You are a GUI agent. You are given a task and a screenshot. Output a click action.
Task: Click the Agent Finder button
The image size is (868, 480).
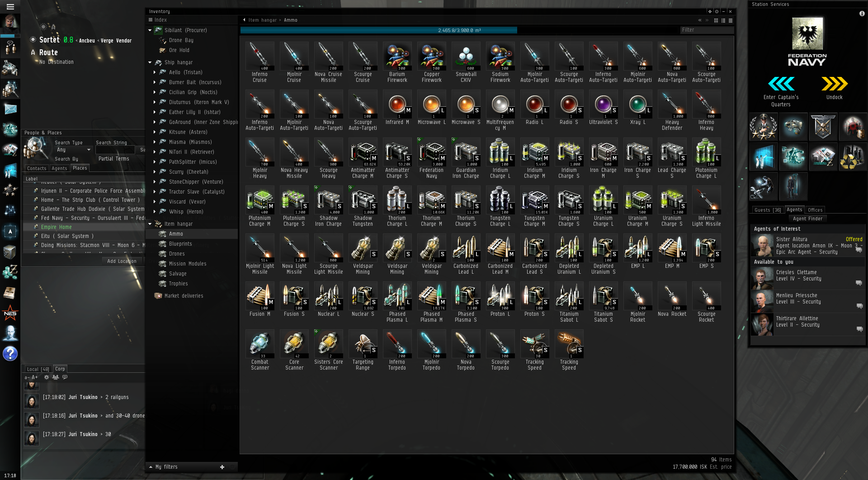[807, 219]
